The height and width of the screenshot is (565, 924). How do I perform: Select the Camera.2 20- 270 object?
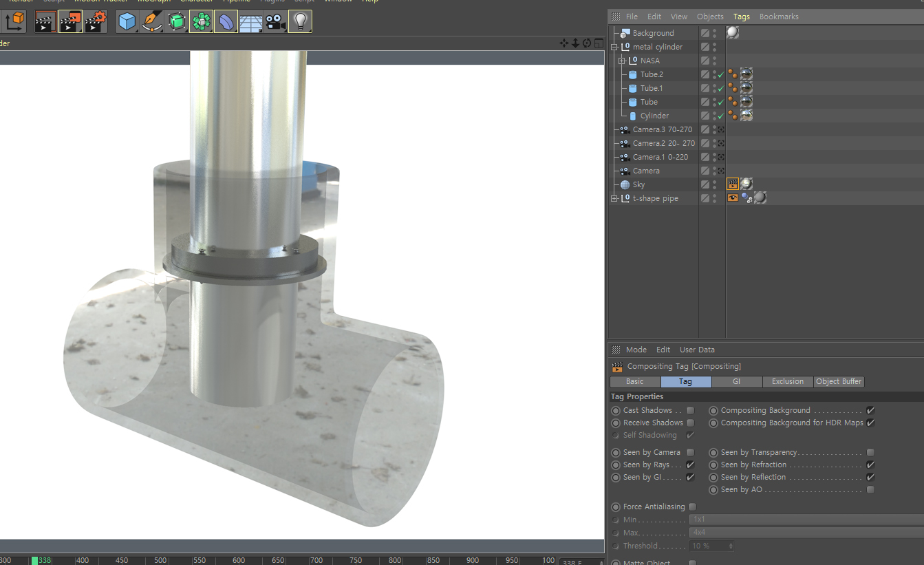tap(664, 143)
